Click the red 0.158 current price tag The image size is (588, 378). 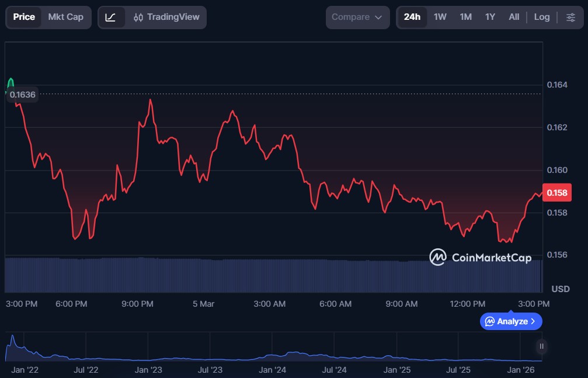pyautogui.click(x=557, y=192)
